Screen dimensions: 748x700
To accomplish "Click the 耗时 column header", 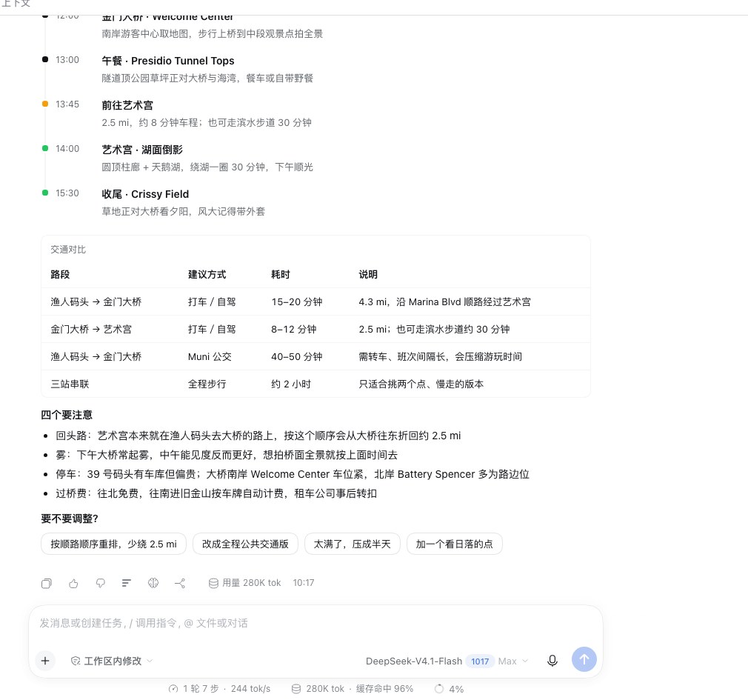I will tap(281, 274).
